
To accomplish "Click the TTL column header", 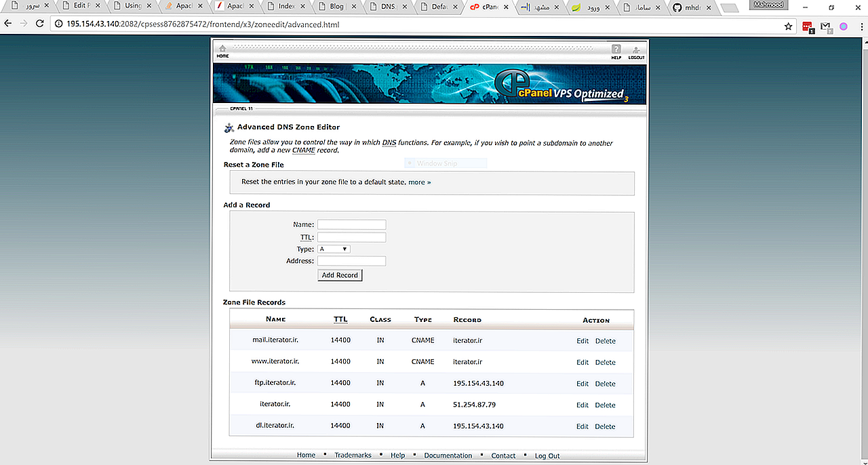I will point(340,319).
